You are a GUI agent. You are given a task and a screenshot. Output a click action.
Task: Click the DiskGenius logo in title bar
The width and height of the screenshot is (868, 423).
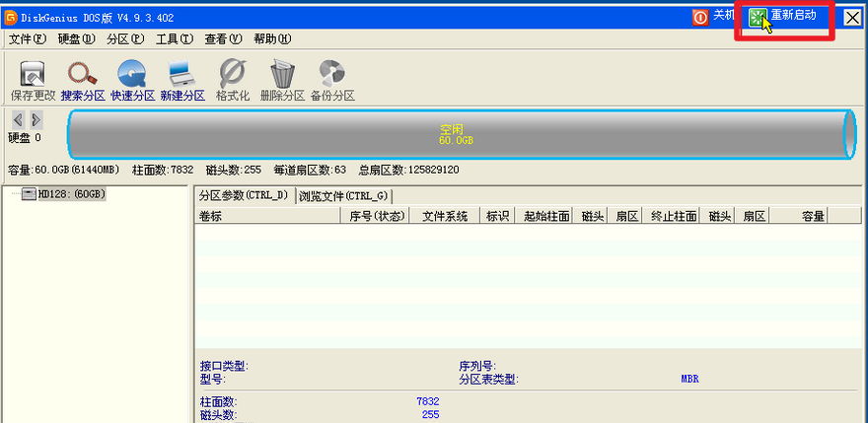tap(11, 18)
